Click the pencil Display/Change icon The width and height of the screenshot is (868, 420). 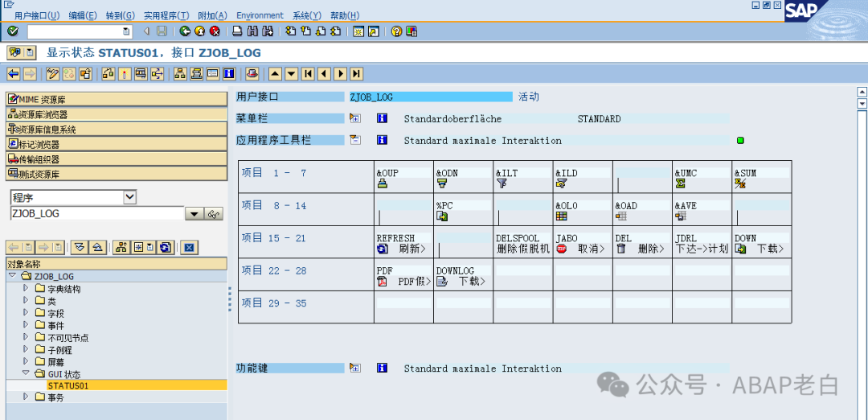point(53,74)
